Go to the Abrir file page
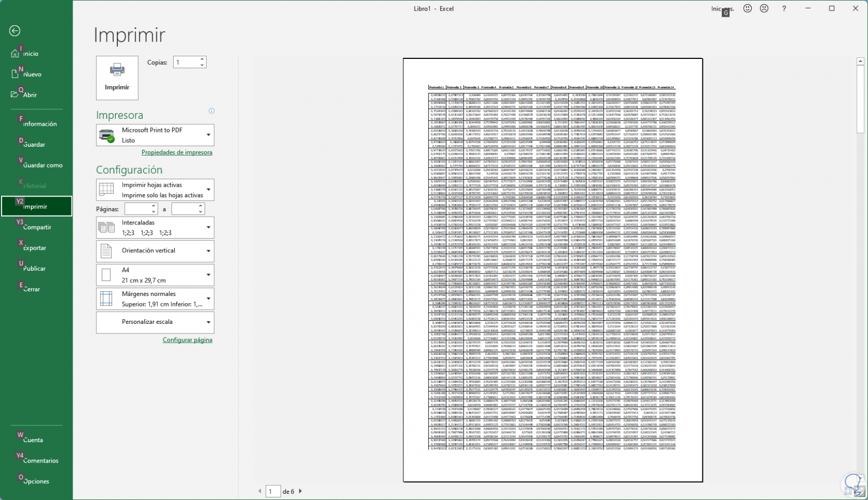Viewport: 868px width, 500px height. click(36, 95)
